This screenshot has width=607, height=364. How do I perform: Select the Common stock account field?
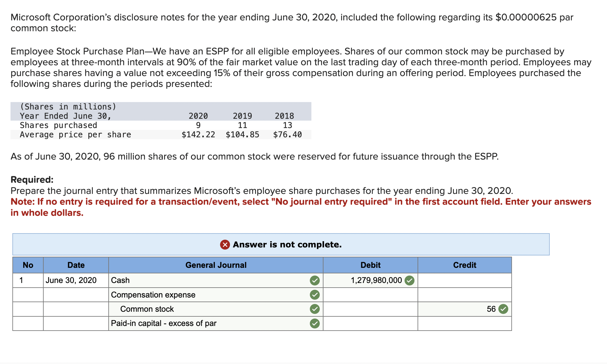215,309
